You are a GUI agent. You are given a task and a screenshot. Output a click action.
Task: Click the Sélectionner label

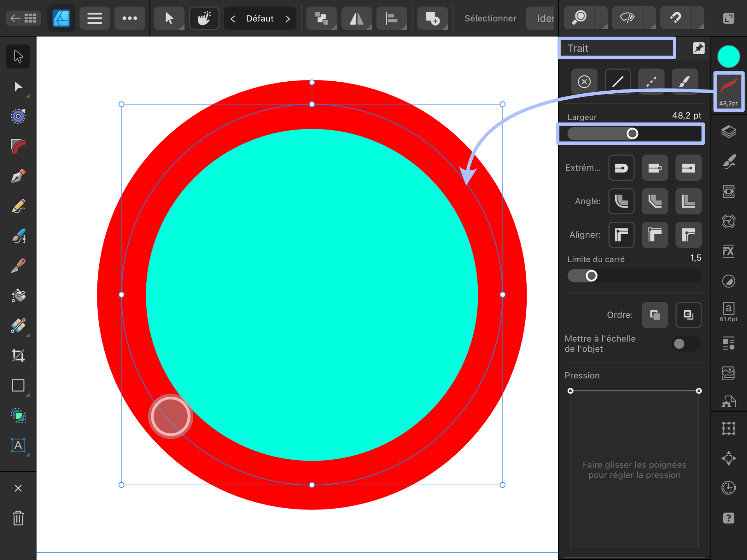pyautogui.click(x=490, y=18)
